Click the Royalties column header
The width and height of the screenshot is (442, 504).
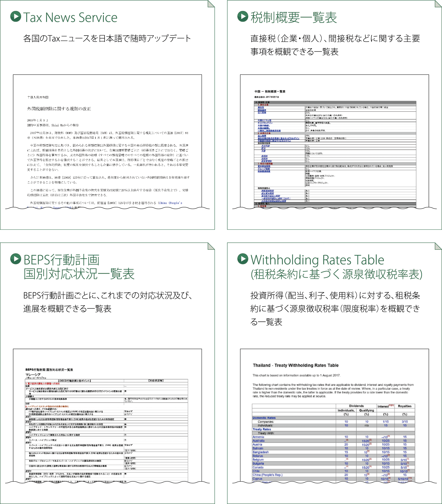click(405, 406)
